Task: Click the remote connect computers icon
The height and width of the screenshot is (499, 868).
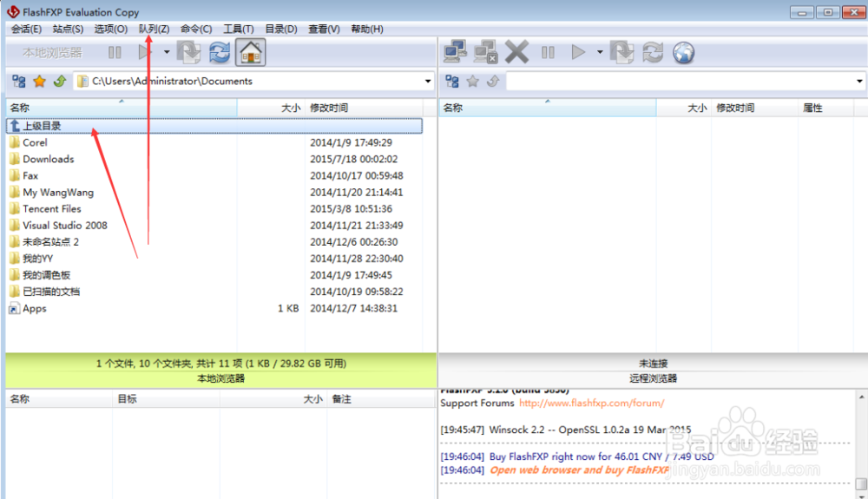Action: click(456, 53)
